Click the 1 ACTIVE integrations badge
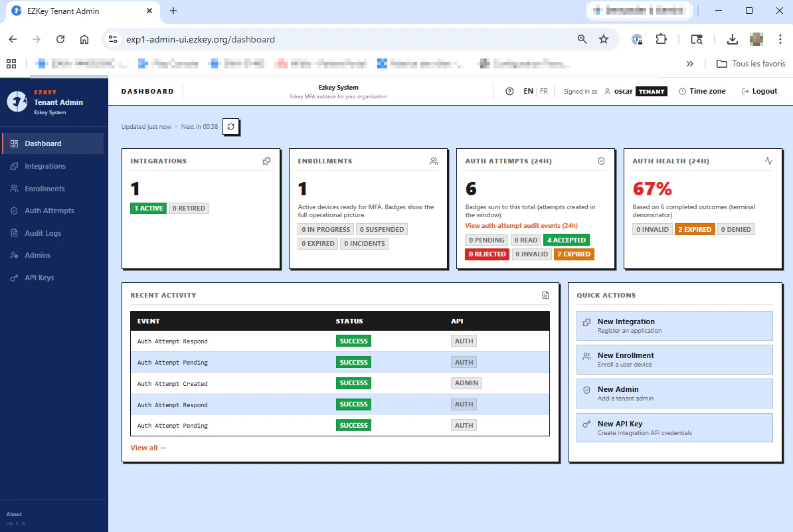Screen dimensions: 793x532 [148, 209]
